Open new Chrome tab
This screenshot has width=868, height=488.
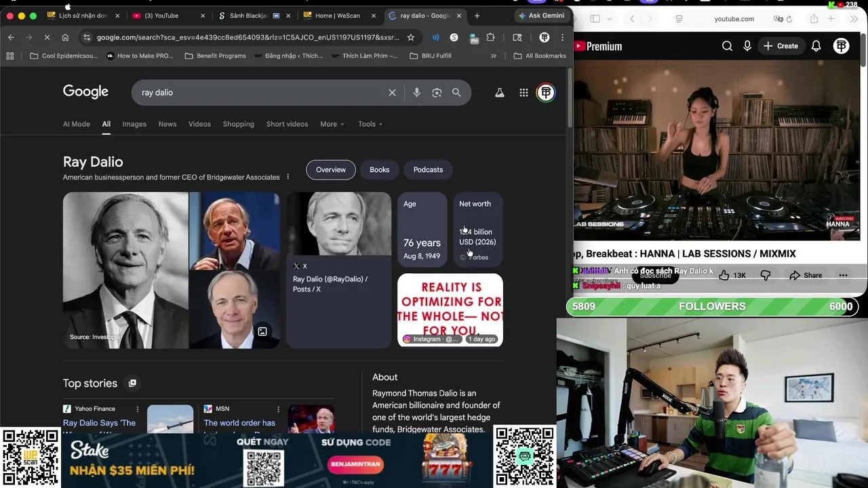pyautogui.click(x=477, y=16)
